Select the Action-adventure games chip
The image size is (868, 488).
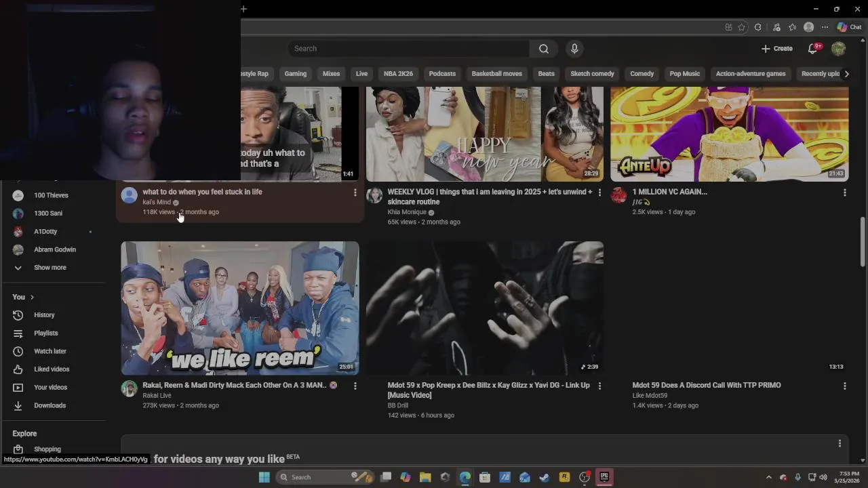tap(751, 74)
